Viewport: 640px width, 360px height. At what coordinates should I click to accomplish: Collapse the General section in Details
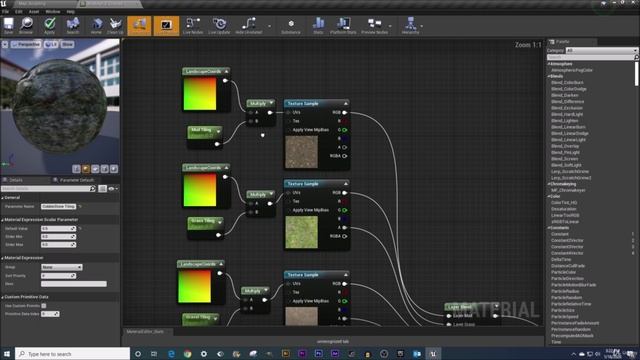pyautogui.click(x=2, y=198)
